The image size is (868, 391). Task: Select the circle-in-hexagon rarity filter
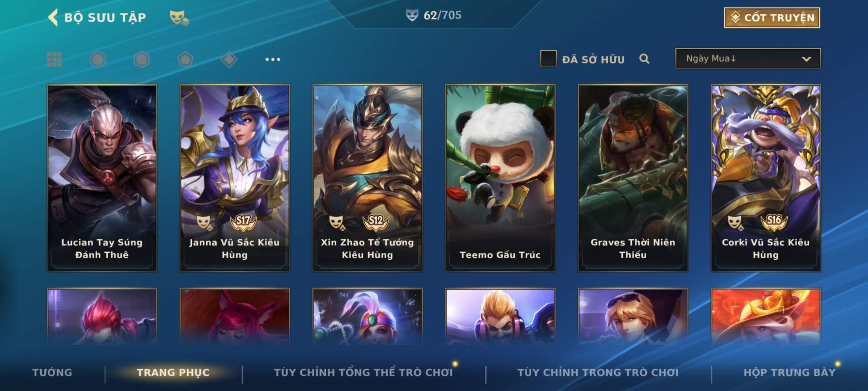coord(98,59)
